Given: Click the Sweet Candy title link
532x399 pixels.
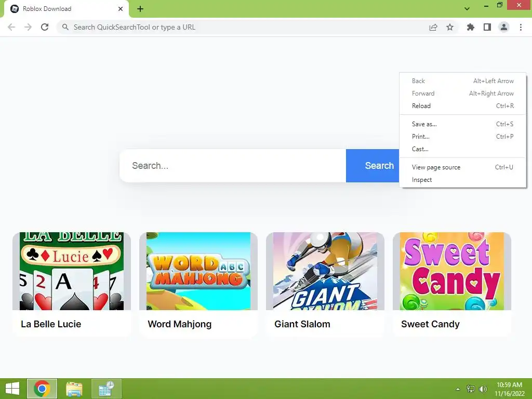Looking at the screenshot, I should pos(430,324).
